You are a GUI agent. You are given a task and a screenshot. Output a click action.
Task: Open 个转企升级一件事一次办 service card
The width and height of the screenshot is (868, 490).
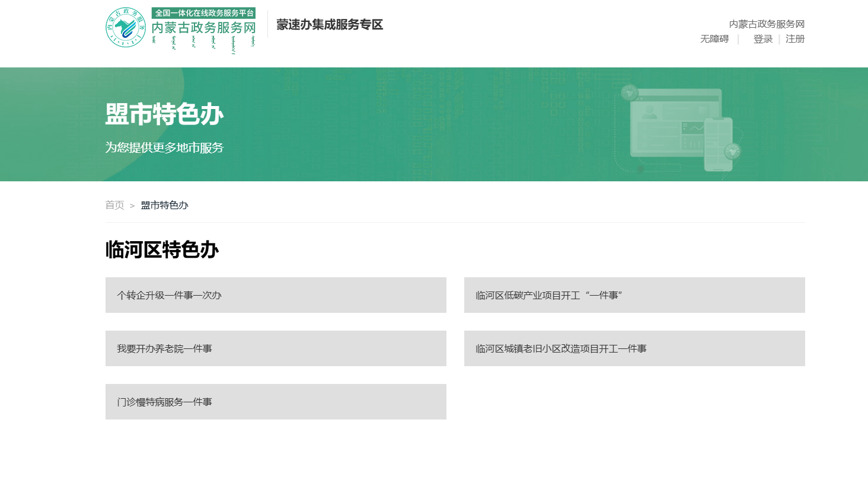coord(276,294)
